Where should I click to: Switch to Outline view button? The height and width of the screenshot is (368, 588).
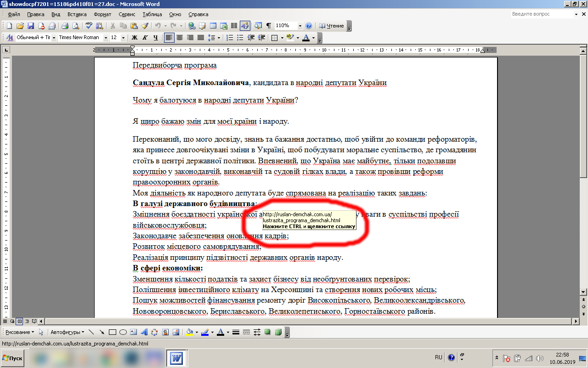(x=28, y=321)
